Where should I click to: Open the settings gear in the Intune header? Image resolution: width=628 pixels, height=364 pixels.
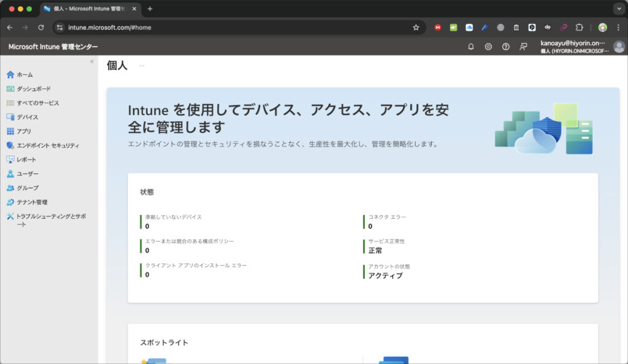(x=488, y=47)
